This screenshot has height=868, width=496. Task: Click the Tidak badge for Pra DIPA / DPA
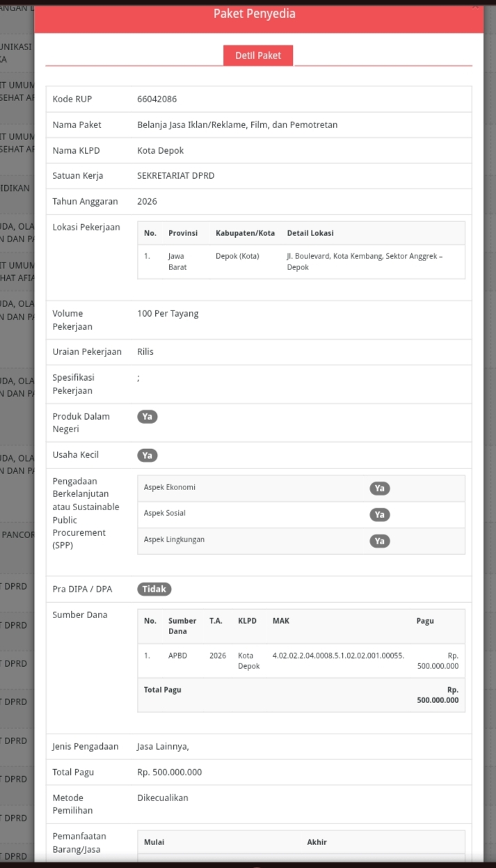pyautogui.click(x=154, y=589)
